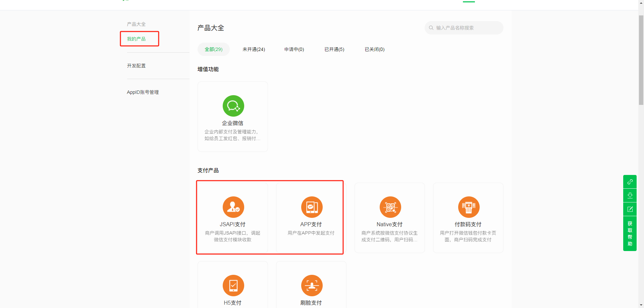
Task: Focus the 输入产品名称搜索 search field
Action: [x=466, y=28]
